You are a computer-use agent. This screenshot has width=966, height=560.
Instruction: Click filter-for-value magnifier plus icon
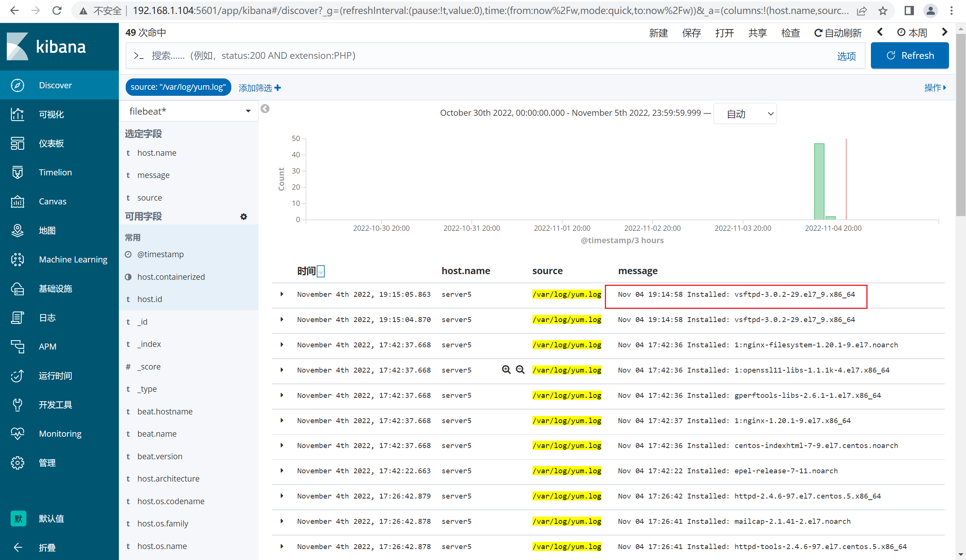click(x=506, y=370)
